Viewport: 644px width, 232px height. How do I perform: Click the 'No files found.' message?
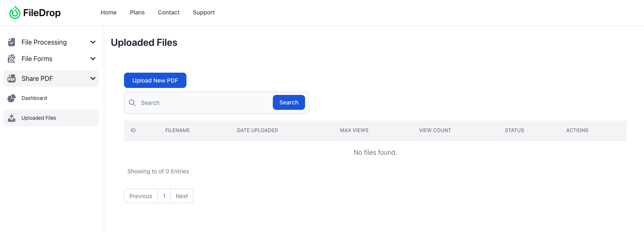pos(375,153)
